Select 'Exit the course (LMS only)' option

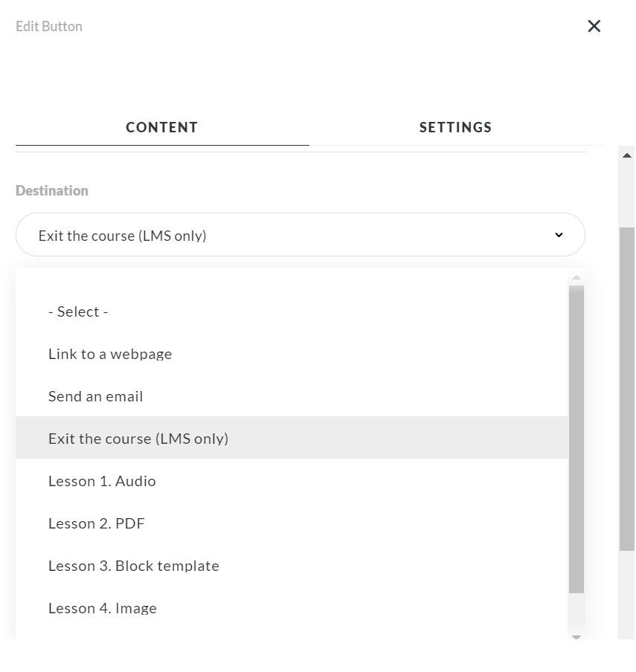(138, 439)
